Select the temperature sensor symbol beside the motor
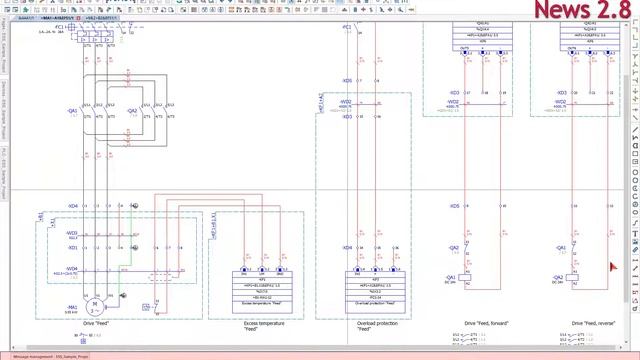 pyautogui.click(x=146, y=307)
